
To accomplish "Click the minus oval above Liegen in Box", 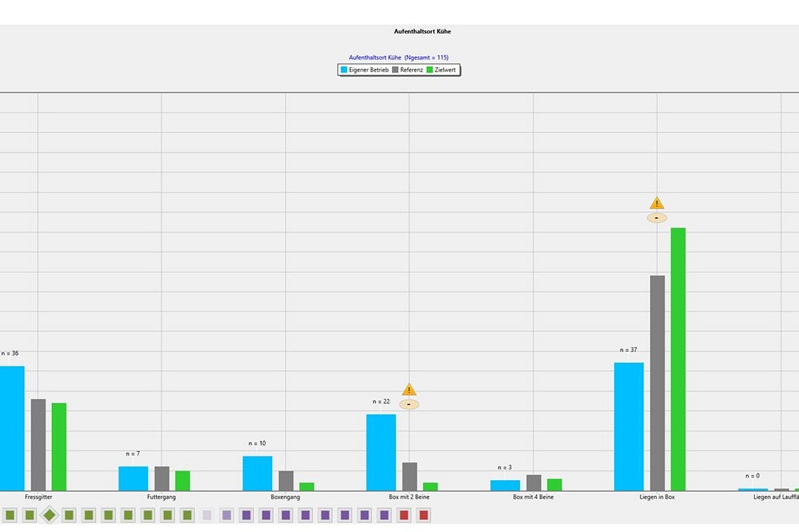I will [657, 218].
